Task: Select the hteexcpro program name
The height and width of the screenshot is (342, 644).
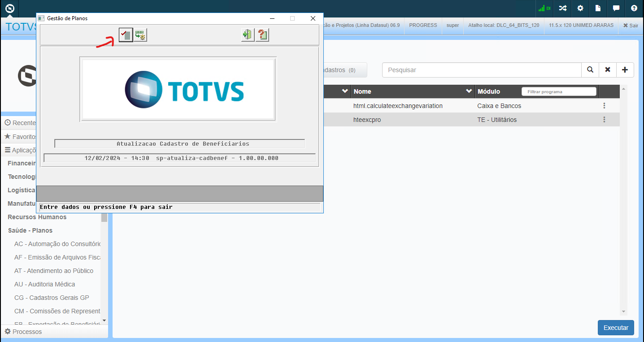Action: [x=367, y=120]
